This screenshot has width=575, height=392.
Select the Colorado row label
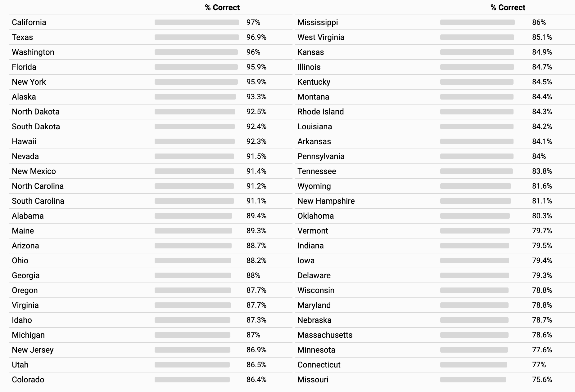point(28,380)
